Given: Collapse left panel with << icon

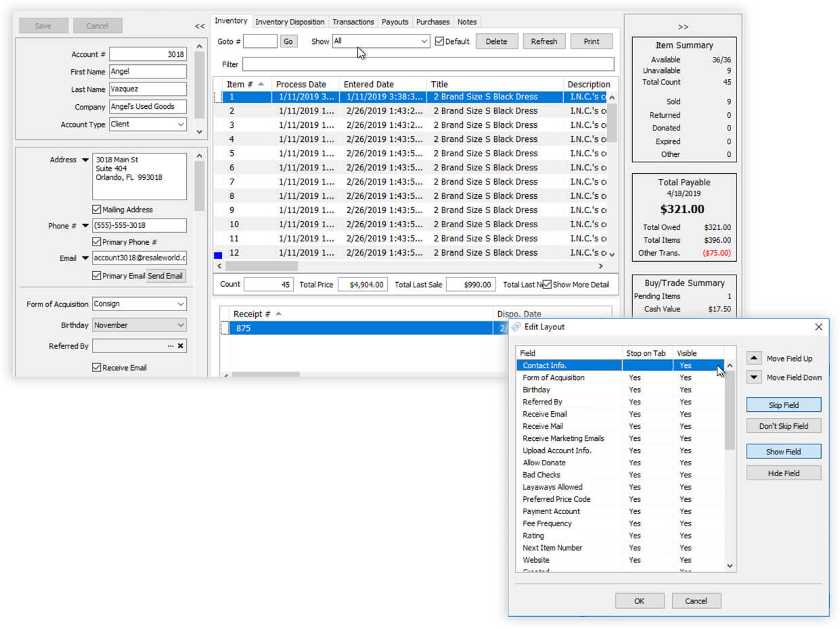Looking at the screenshot, I should click(x=199, y=26).
